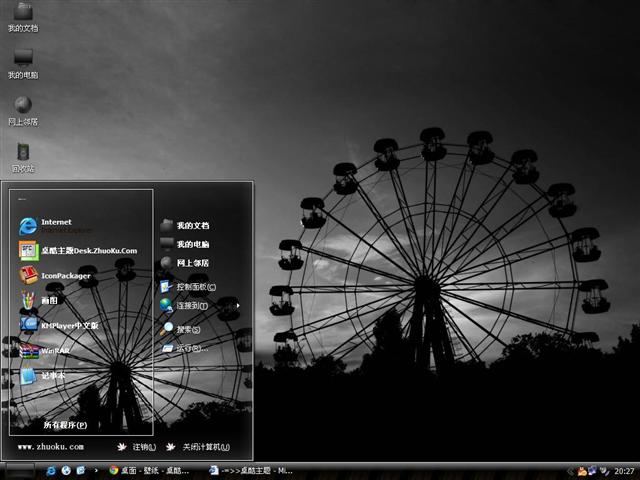Switch to 桌酷主题 taskbar window
This screenshot has height=480, width=640.
[x=251, y=471]
